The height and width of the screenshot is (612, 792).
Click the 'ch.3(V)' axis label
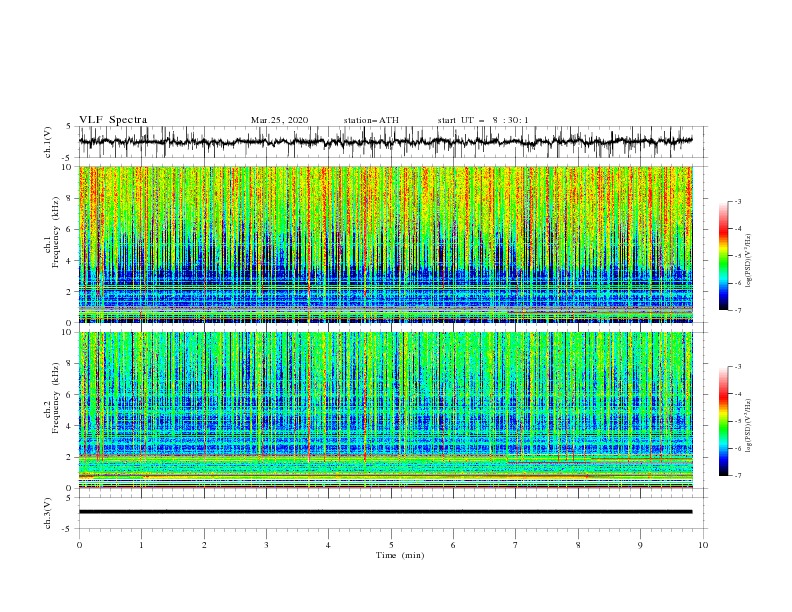click(48, 513)
